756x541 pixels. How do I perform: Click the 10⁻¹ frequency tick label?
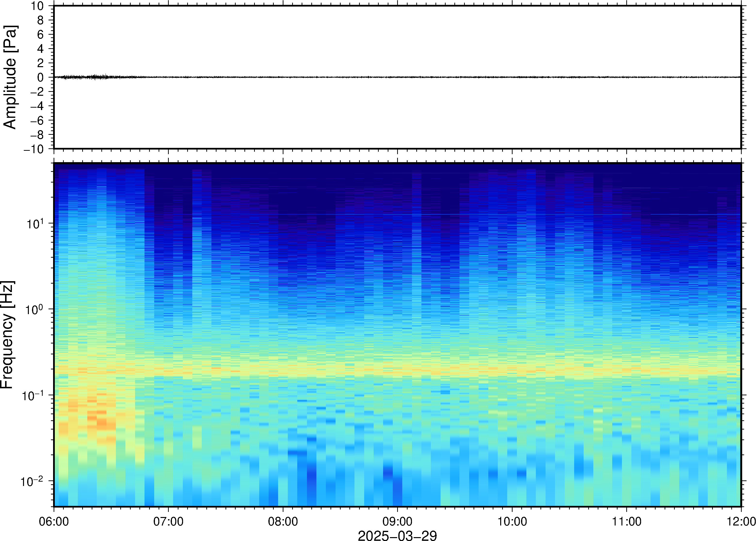click(33, 395)
